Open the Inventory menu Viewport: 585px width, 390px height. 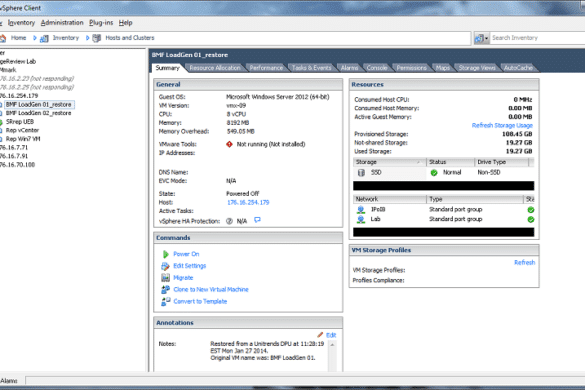pos(21,23)
